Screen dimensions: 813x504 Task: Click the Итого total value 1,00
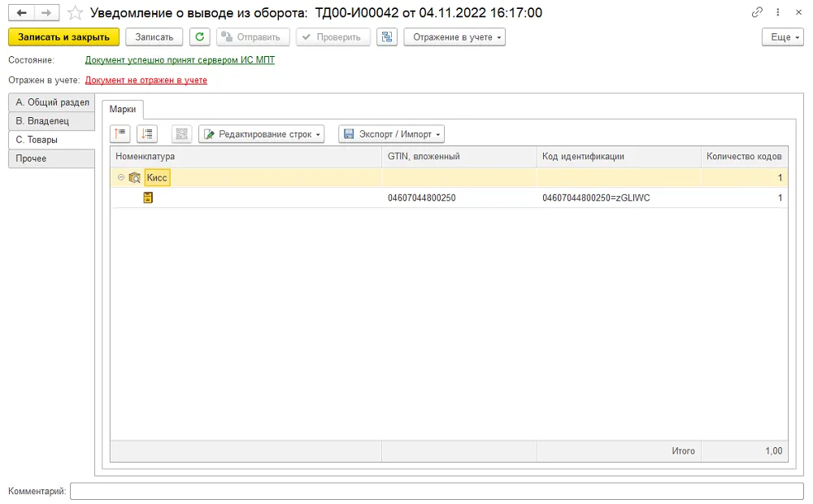pyautogui.click(x=774, y=451)
